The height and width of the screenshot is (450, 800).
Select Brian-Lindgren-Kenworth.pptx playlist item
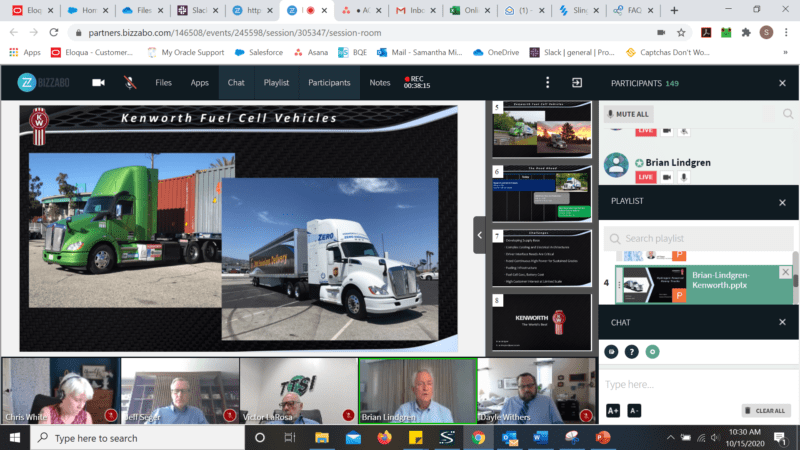[x=704, y=284]
